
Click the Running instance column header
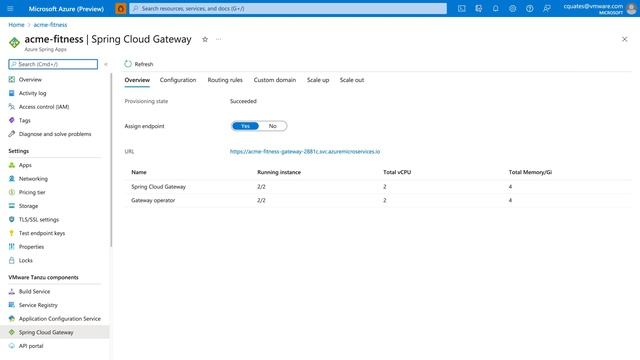(x=279, y=172)
